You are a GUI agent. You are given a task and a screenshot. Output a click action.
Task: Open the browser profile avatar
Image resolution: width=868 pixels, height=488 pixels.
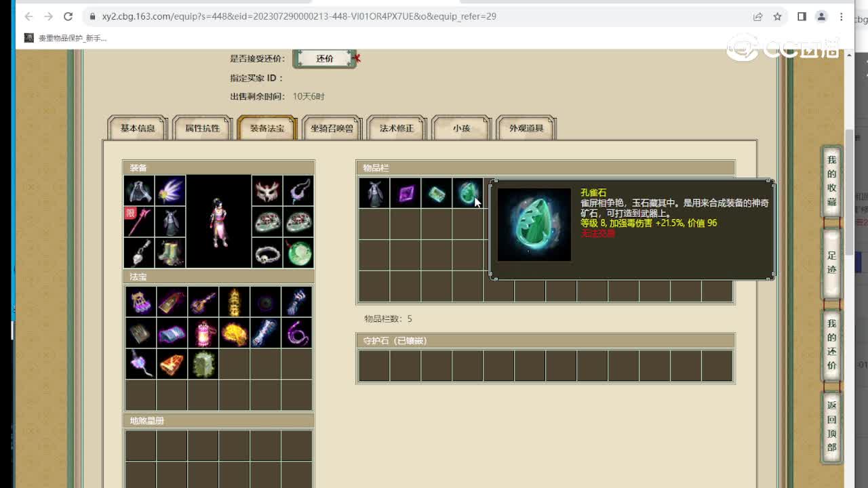[x=821, y=16]
